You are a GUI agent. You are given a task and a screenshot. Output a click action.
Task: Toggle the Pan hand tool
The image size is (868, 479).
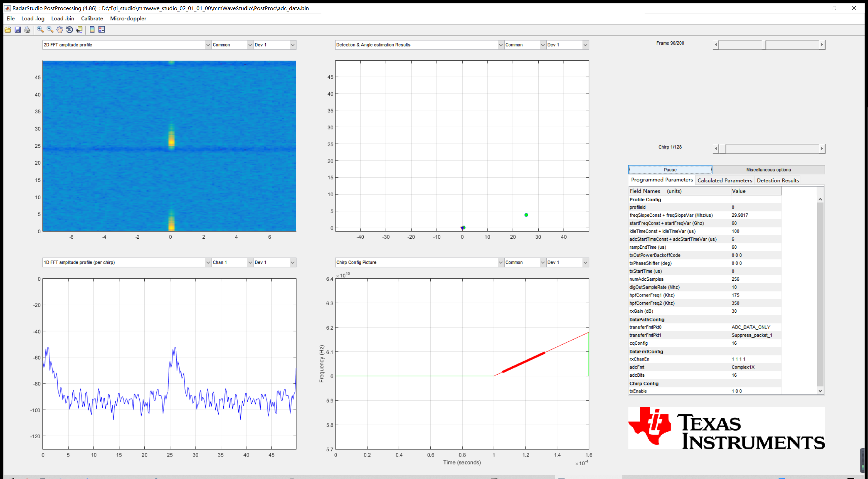[60, 30]
